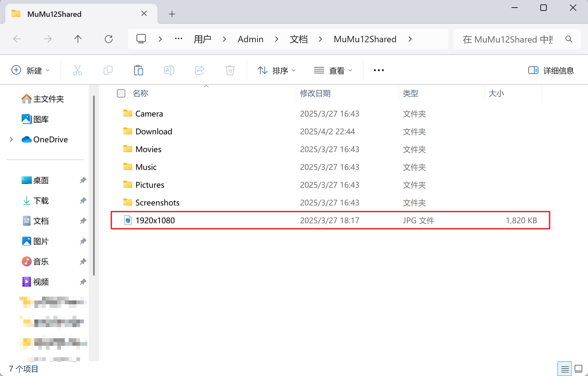This screenshot has width=588, height=376.
Task: Refresh the current folder view
Action: point(109,39)
